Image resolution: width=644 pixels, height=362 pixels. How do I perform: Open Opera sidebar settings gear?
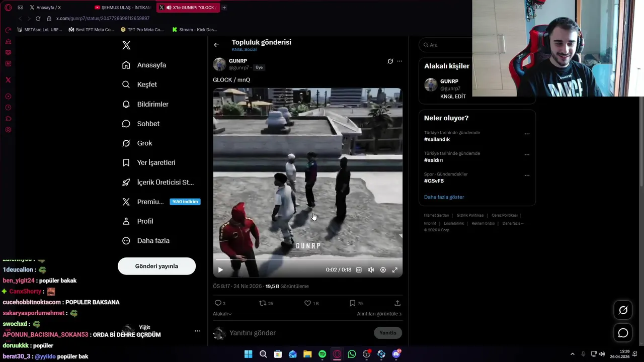click(8, 130)
